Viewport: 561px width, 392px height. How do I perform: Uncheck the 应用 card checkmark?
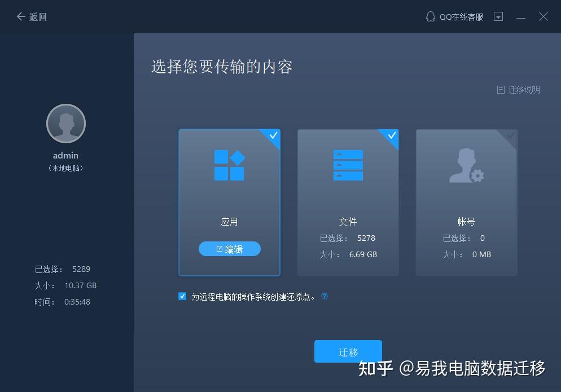tap(273, 135)
